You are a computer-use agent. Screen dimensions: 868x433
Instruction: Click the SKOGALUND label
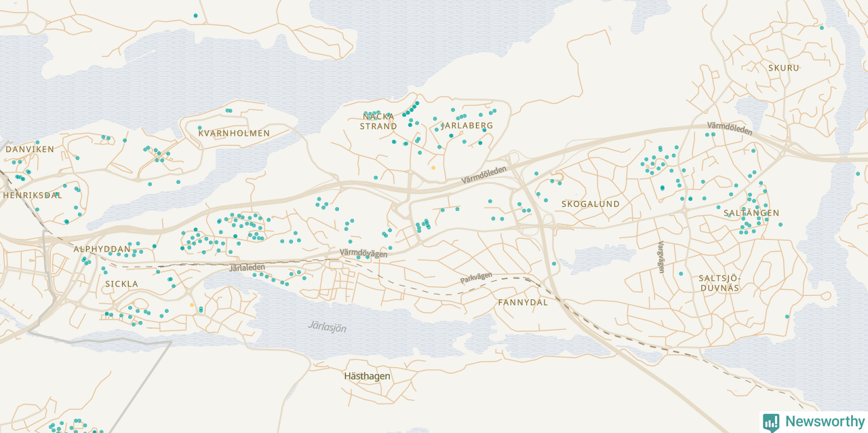[591, 204]
